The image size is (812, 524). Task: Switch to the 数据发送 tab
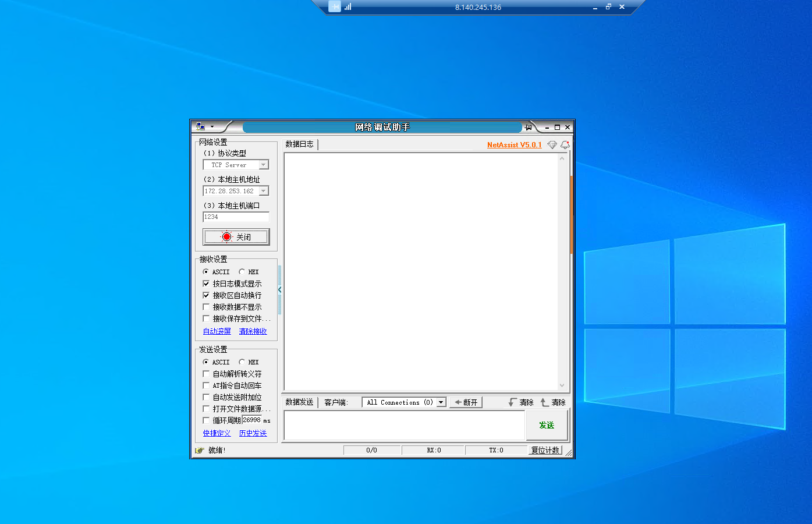pos(300,402)
